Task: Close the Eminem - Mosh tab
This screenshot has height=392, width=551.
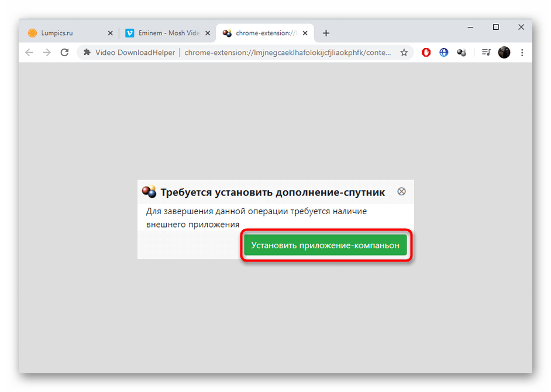Action: click(208, 33)
